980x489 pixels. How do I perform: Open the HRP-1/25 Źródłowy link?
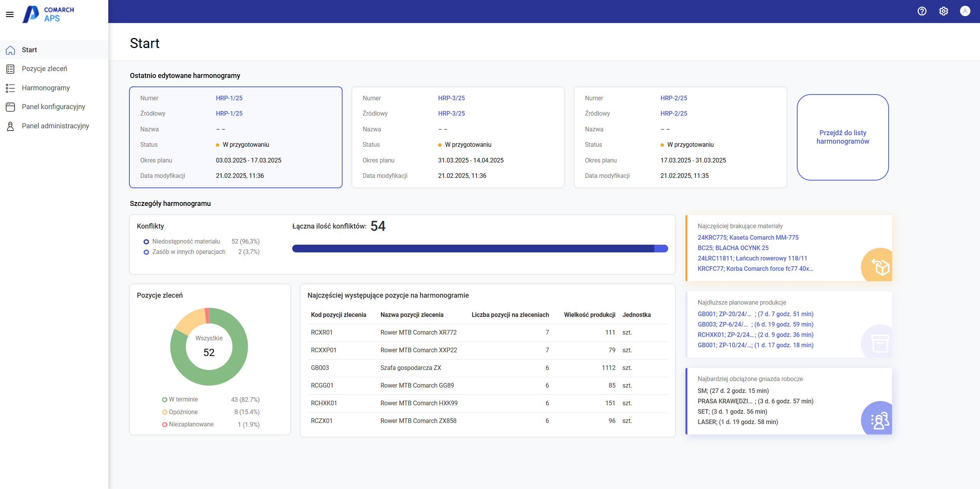click(229, 113)
